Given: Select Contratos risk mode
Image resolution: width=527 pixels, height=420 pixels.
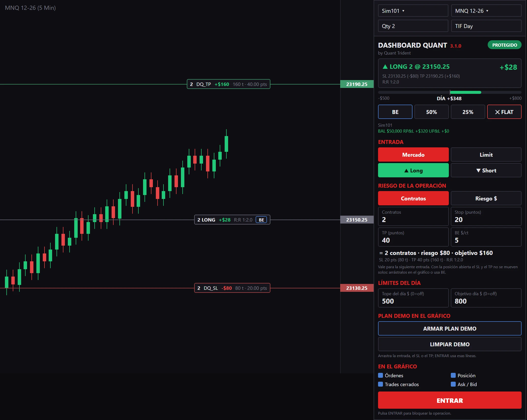Looking at the screenshot, I should tap(413, 198).
